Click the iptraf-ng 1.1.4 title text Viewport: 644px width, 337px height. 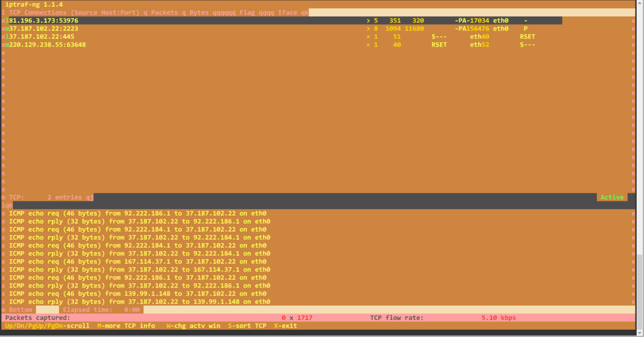(x=34, y=4)
